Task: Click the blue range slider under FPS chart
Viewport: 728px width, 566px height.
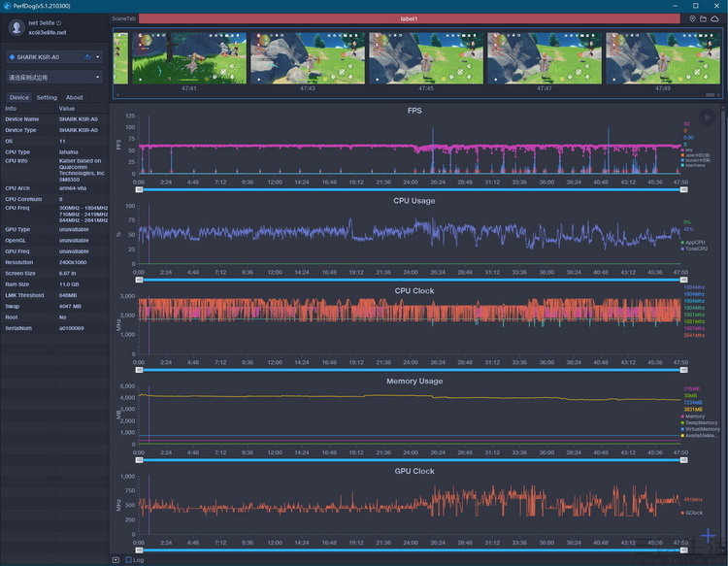Action: [412, 188]
